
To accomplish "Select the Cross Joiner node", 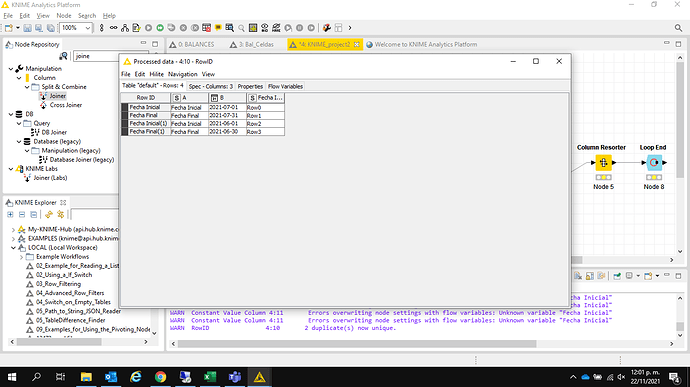I will (66, 105).
